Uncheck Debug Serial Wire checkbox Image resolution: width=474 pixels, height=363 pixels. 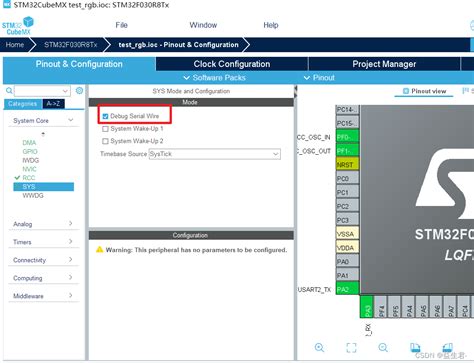[105, 116]
